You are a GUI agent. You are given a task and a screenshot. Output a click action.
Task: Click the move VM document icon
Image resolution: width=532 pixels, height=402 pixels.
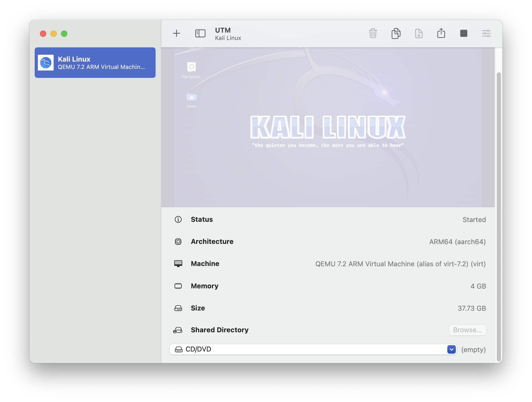(419, 33)
